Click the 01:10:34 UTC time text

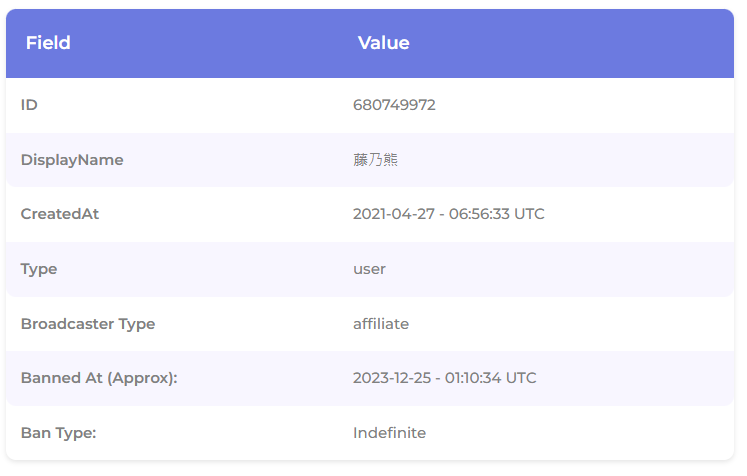(491, 378)
